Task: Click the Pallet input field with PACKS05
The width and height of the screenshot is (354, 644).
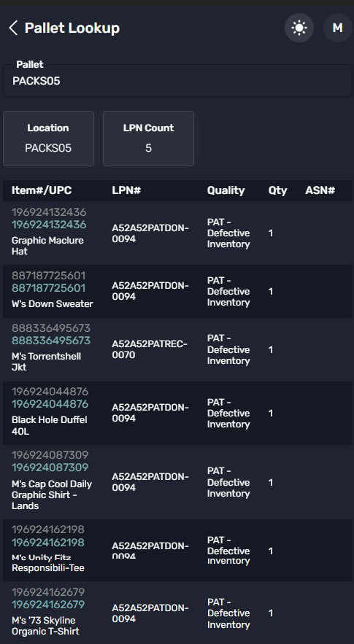Action: tap(177, 81)
